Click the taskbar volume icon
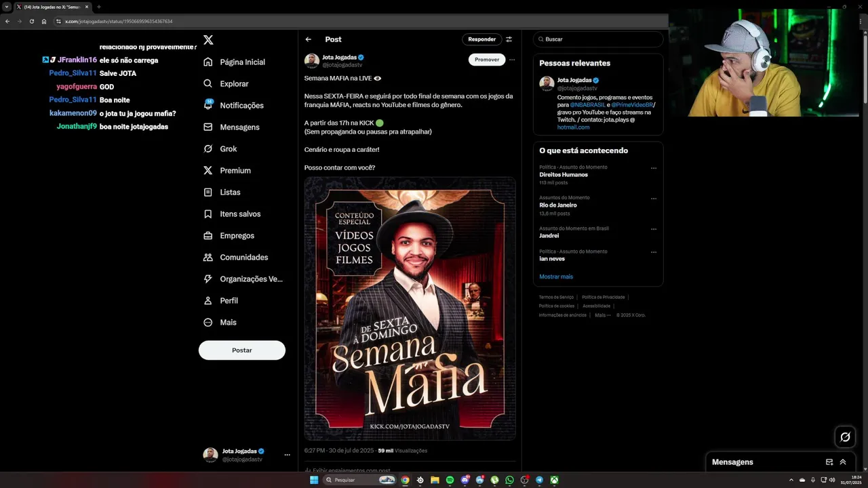 coord(832,480)
